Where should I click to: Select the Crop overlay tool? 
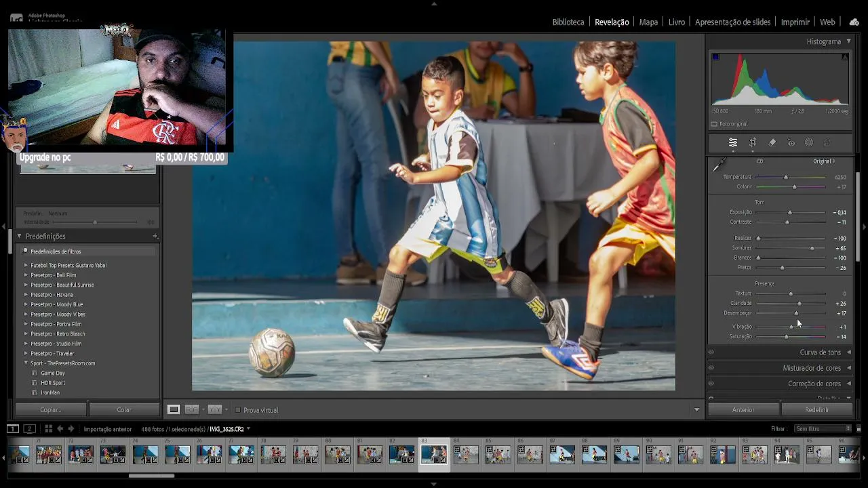753,143
